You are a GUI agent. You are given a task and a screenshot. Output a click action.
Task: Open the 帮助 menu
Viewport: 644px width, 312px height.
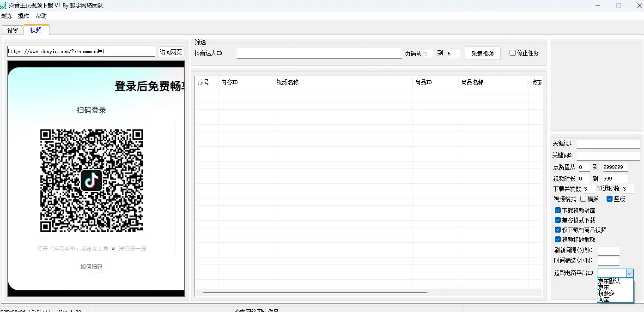[41, 16]
